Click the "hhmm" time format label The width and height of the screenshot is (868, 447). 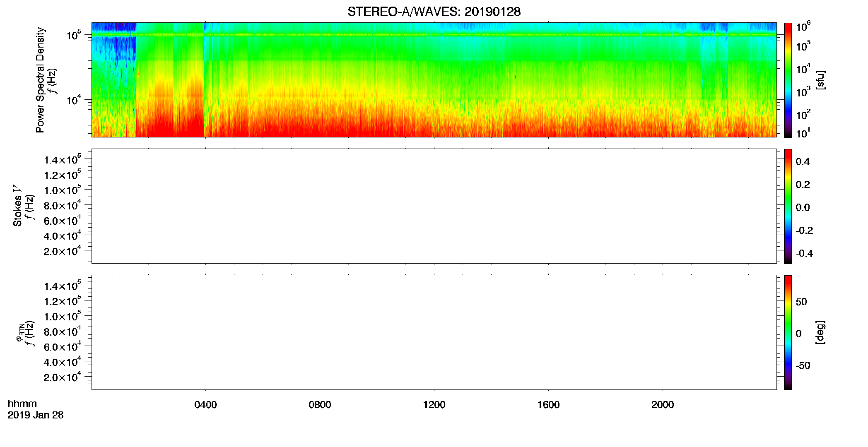coord(22,404)
